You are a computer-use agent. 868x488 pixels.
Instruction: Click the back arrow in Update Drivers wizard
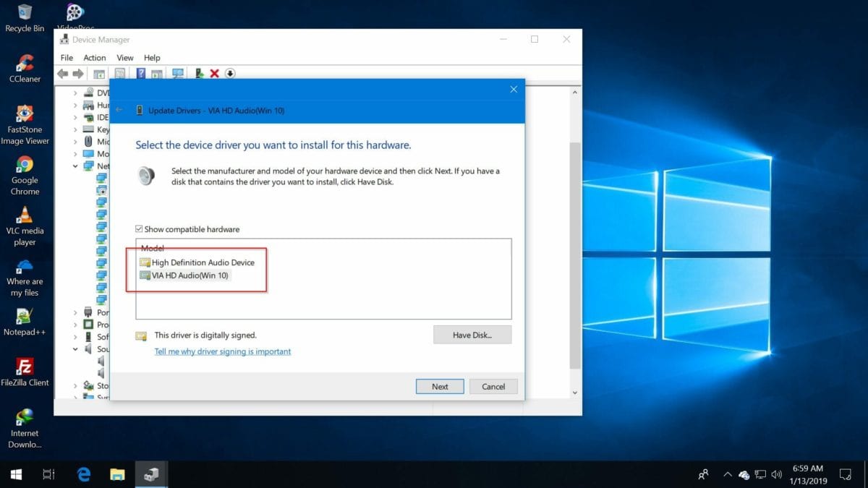119,110
